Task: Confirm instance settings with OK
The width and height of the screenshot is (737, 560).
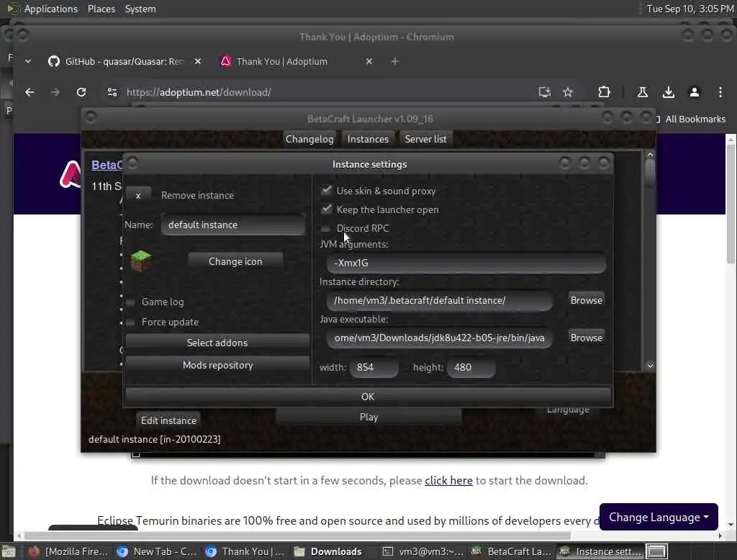Action: (368, 397)
